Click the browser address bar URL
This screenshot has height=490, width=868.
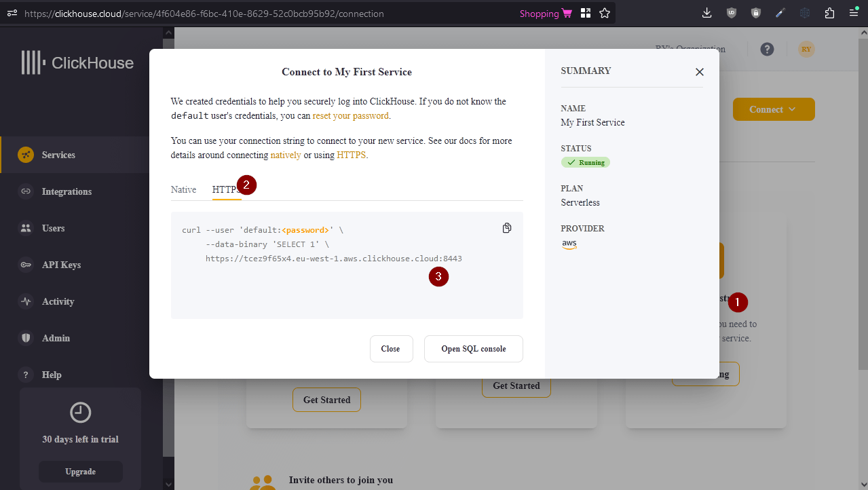[x=204, y=14]
